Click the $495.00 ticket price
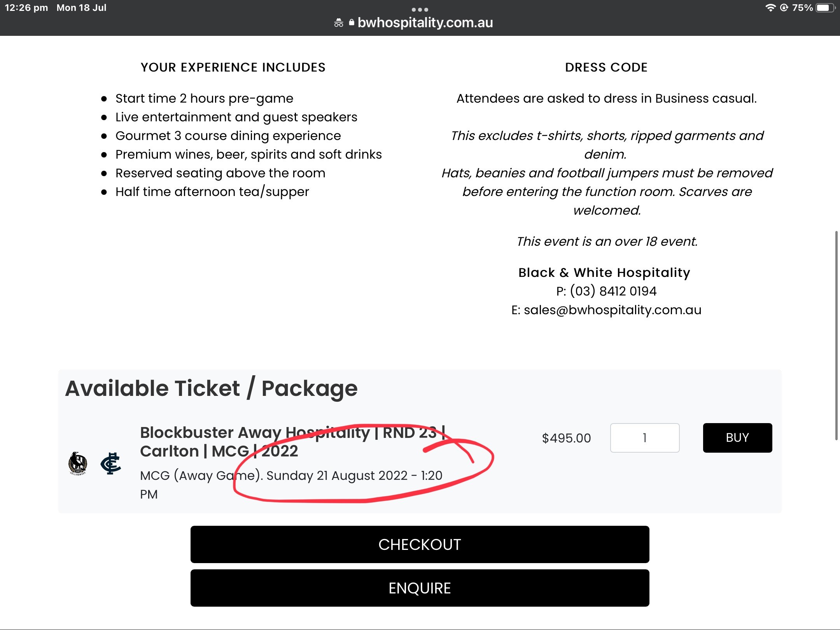 coord(566,438)
